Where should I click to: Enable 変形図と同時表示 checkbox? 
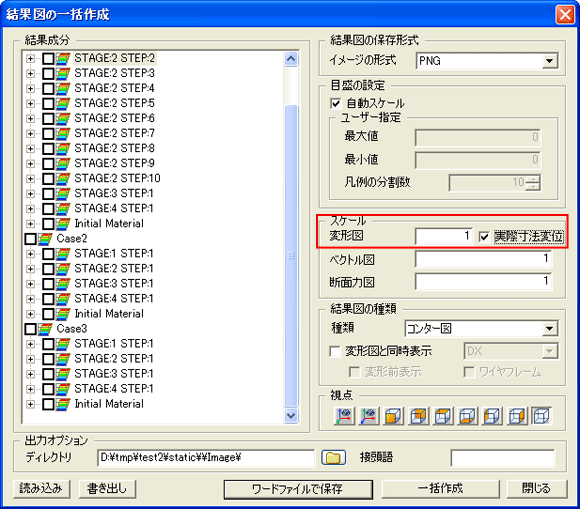pos(335,351)
